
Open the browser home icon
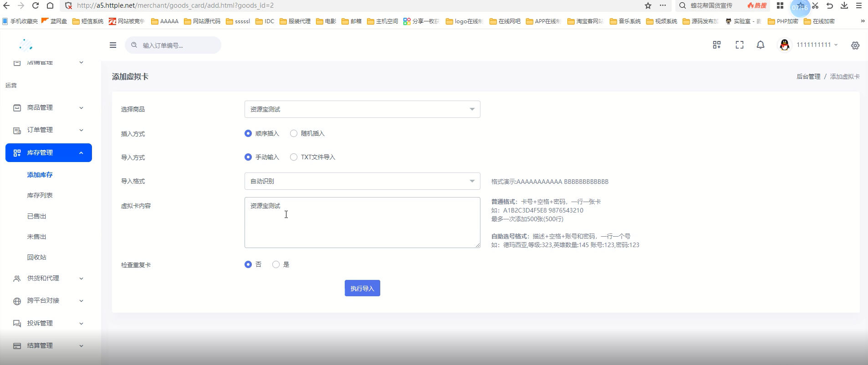click(x=50, y=5)
